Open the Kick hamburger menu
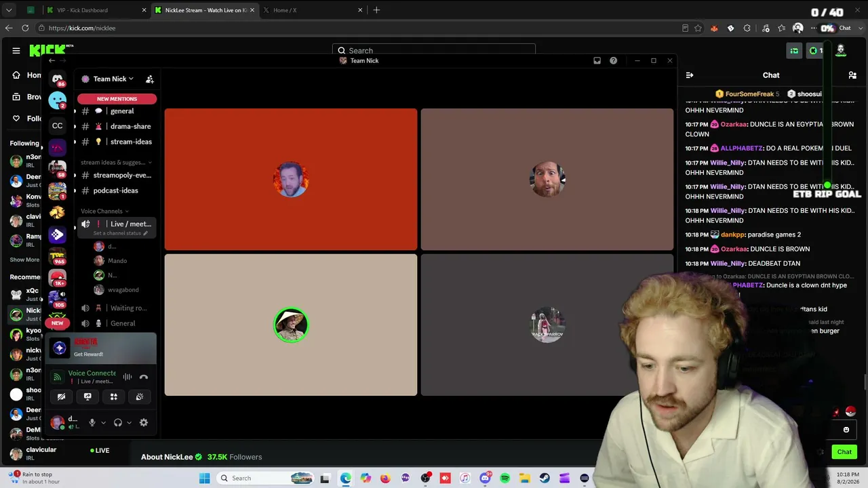 point(16,50)
